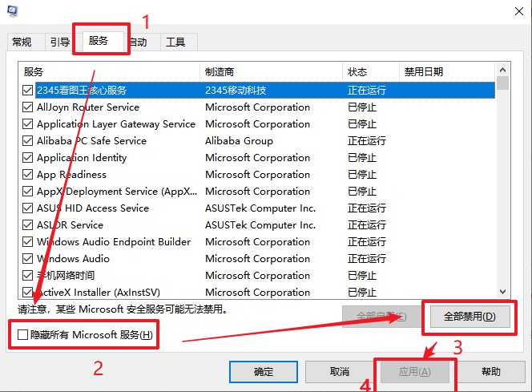Open help with 帮助 button
Viewport: 532px width, 392px height.
coord(490,372)
